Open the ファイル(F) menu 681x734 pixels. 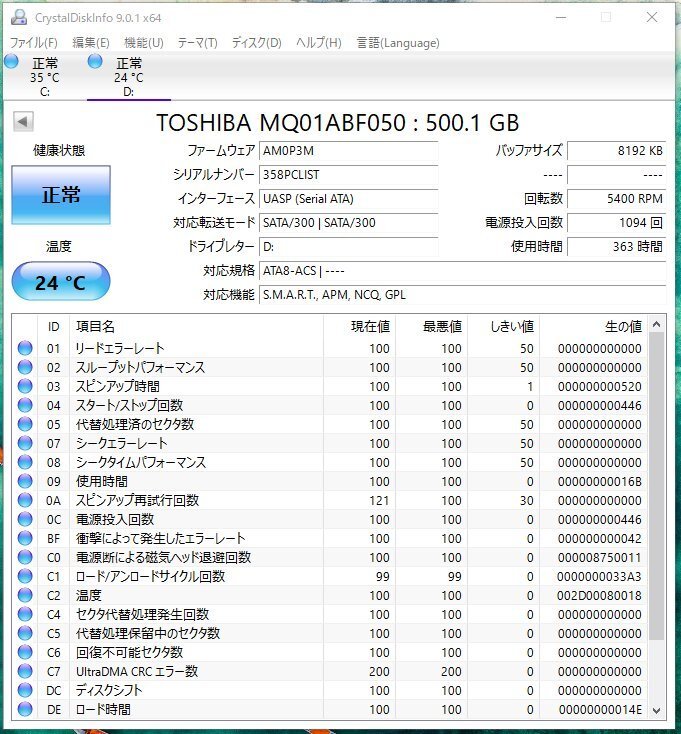tap(34, 43)
